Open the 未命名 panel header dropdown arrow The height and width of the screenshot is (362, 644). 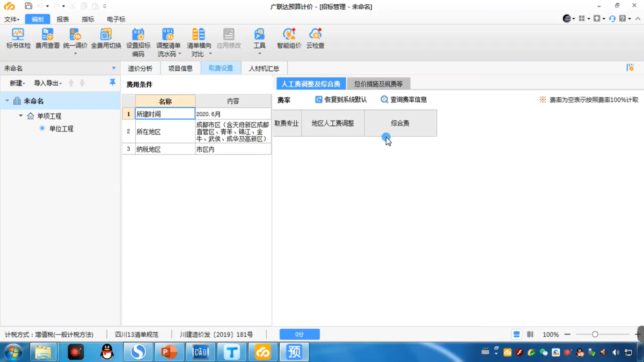click(x=114, y=69)
